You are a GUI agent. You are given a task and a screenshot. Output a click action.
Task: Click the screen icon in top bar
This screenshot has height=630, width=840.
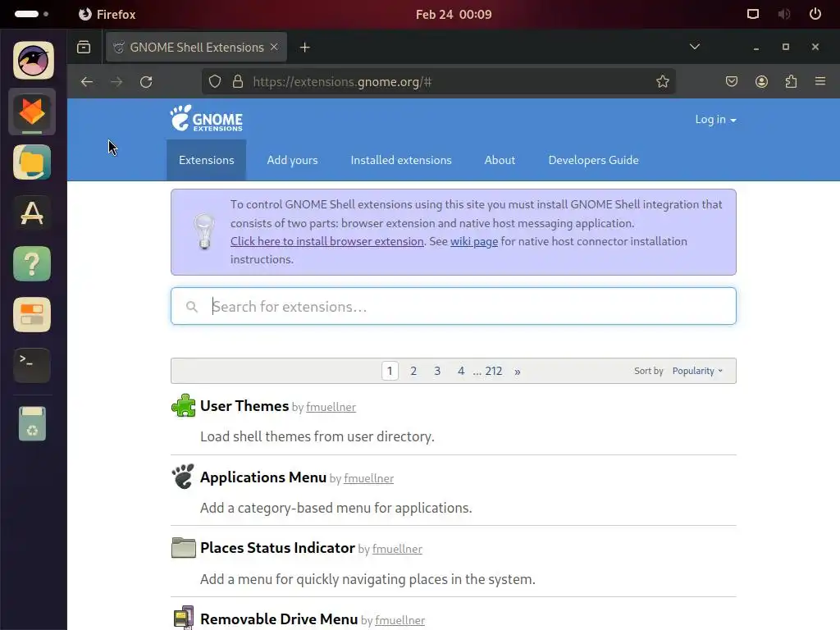tap(753, 15)
